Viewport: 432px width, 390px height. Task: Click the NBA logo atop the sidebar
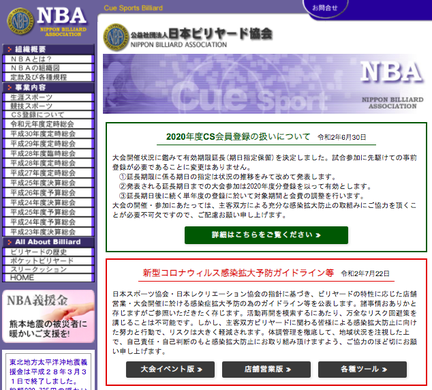coord(47,21)
